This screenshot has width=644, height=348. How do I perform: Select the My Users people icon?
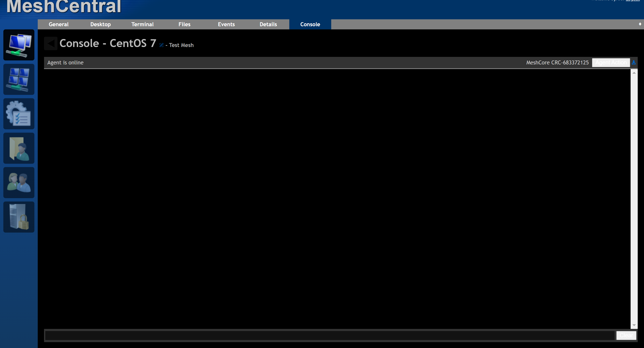(19, 183)
